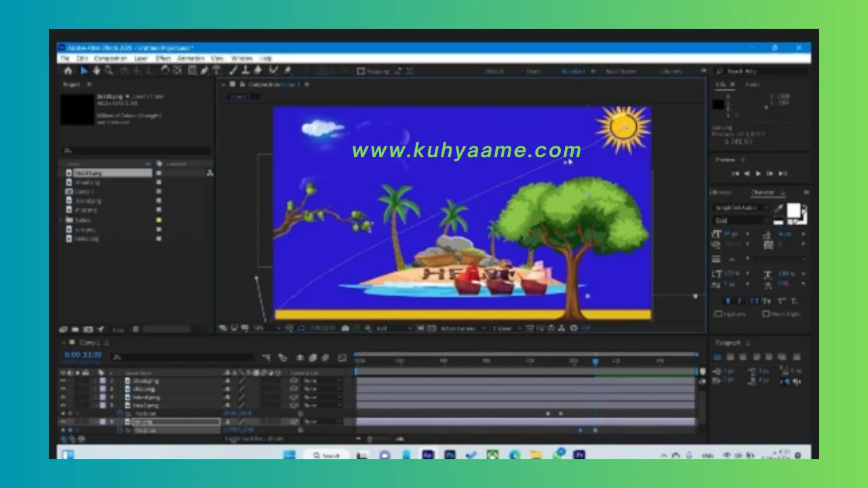The image size is (868, 488).
Task: Select the Puppet Pin tool
Action: pos(288,70)
